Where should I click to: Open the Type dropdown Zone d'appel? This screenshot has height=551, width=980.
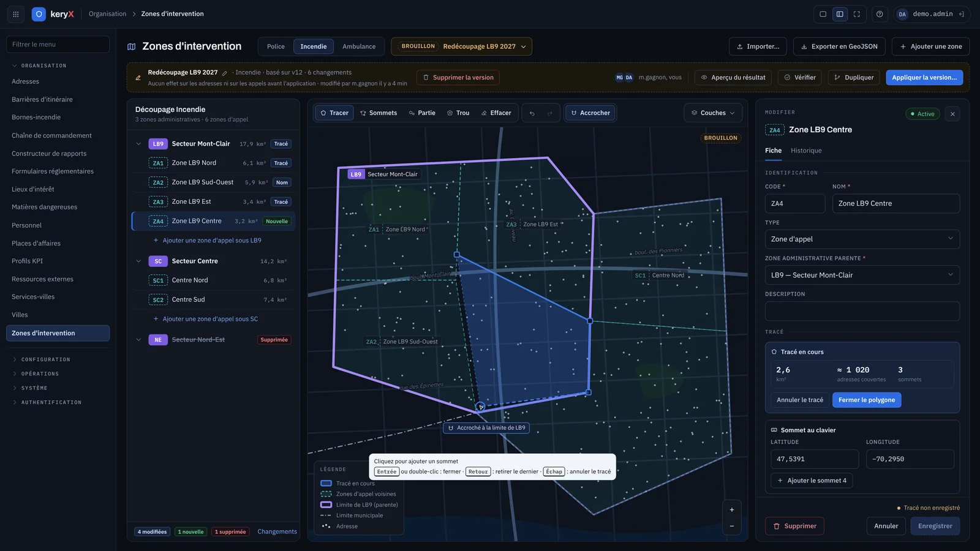point(862,239)
